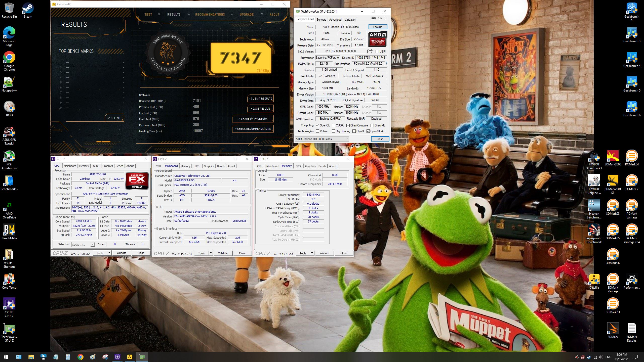The width and height of the screenshot is (644, 362).
Task: Expand Tools dropdown arrow in CPU-Z Memory window
Action: coord(312,253)
